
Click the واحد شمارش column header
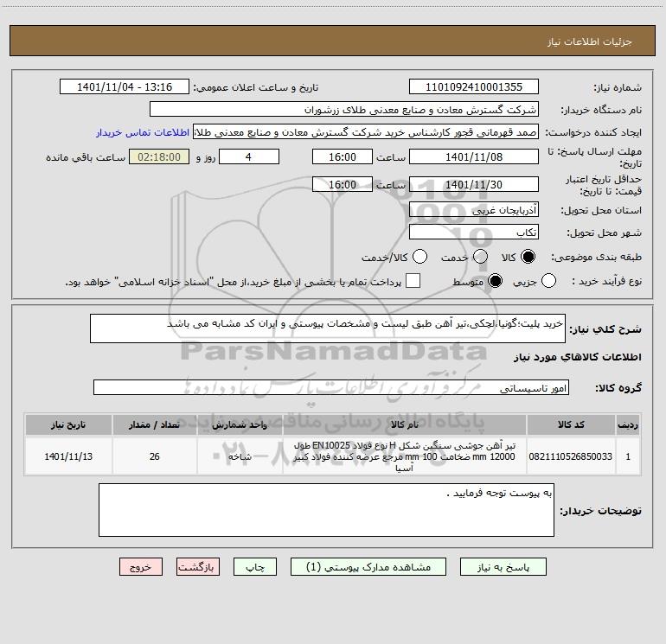tap(240, 424)
